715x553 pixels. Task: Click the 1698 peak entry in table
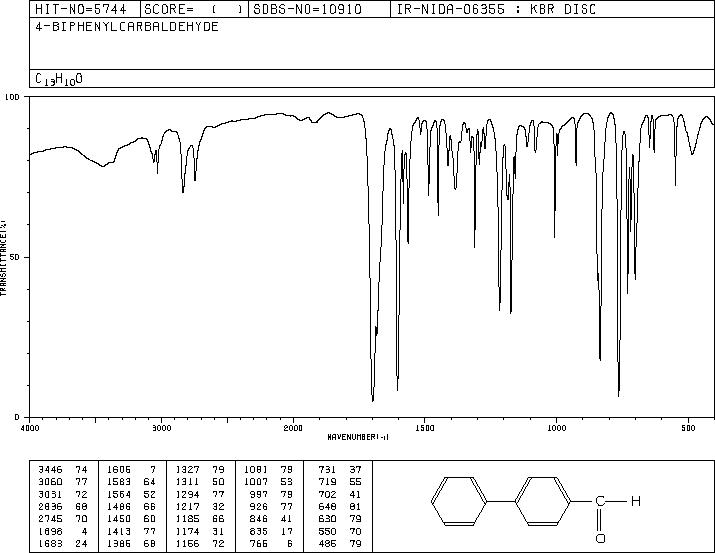click(63, 532)
